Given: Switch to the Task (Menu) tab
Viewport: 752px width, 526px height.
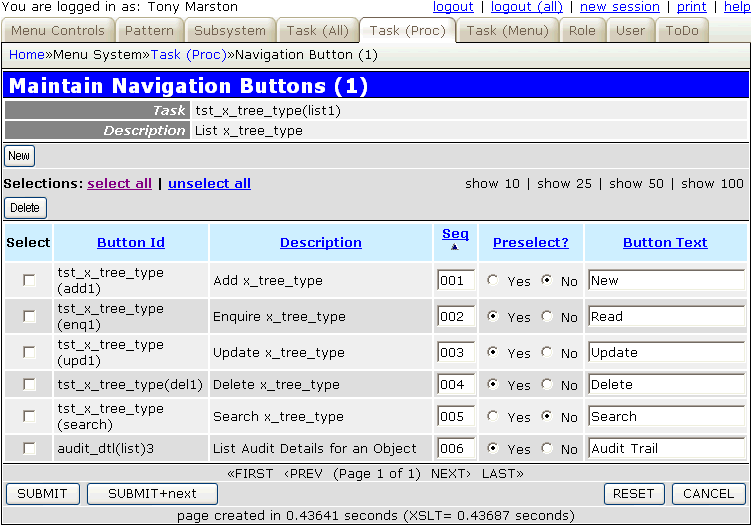Looking at the screenshot, I should click(x=508, y=30).
